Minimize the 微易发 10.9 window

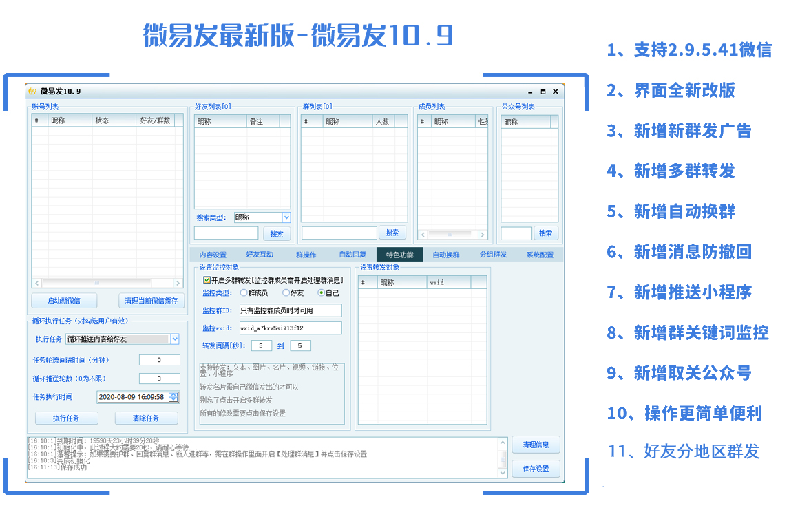(x=530, y=92)
